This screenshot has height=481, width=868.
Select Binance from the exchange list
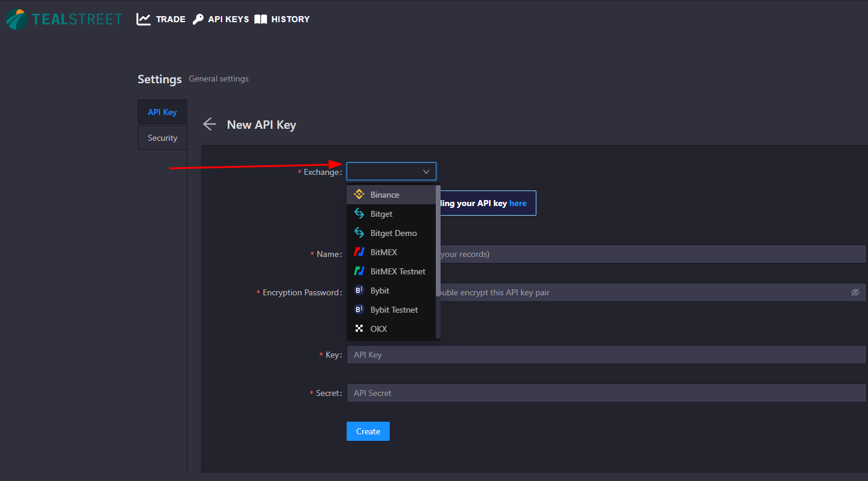(391, 195)
